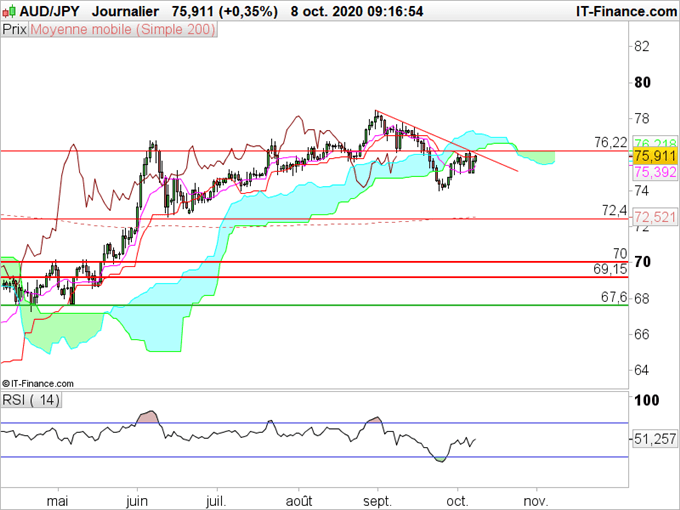Click the 69,15 level label
680x510 pixels.
[x=610, y=269]
